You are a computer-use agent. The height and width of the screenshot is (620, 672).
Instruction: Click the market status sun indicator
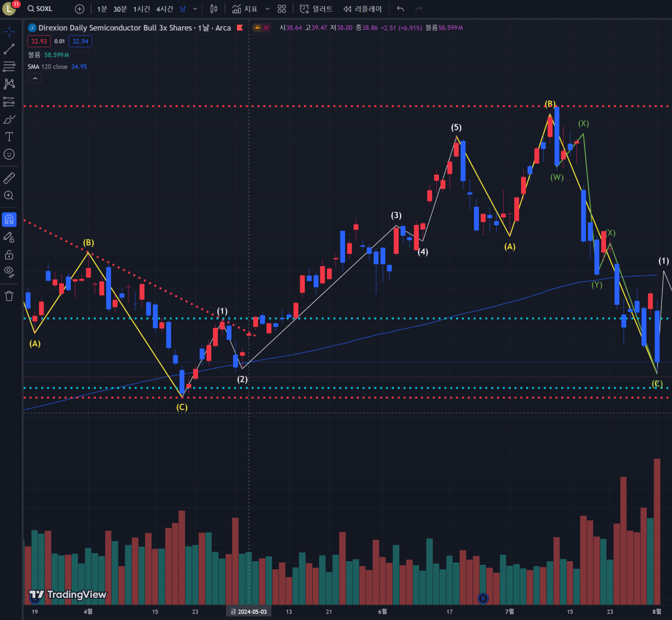[257, 28]
